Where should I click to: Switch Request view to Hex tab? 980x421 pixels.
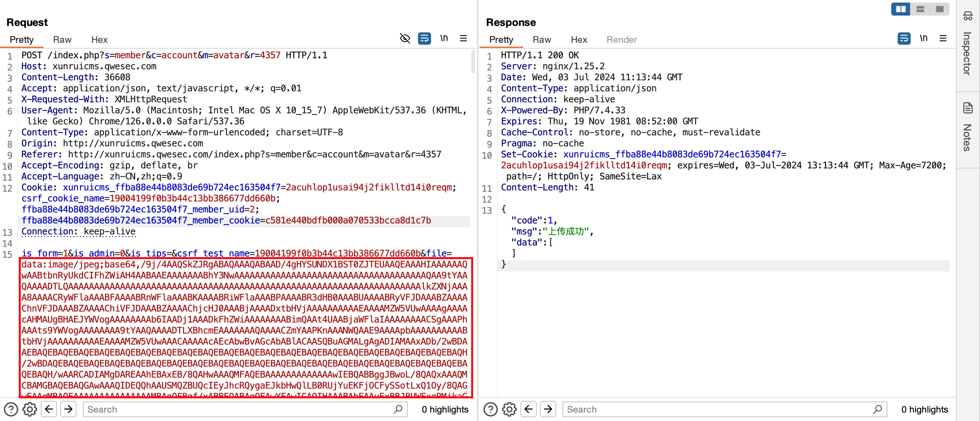point(99,40)
